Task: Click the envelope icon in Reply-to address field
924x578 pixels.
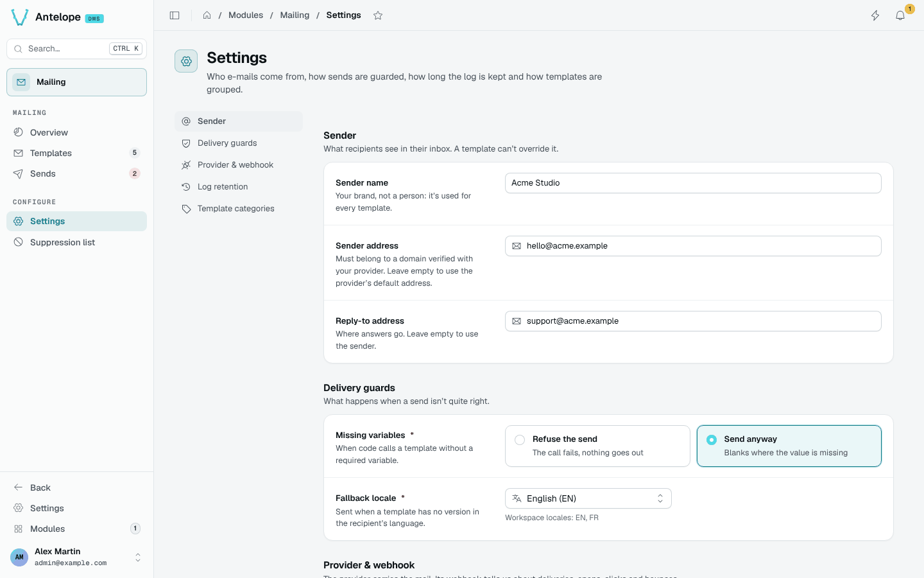Action: point(517,321)
